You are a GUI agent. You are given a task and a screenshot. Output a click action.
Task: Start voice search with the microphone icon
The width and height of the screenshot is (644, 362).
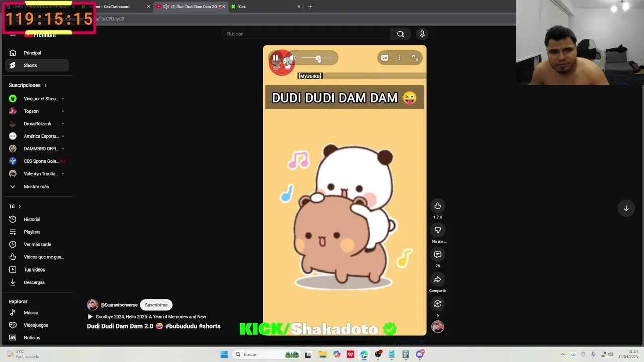click(x=422, y=34)
